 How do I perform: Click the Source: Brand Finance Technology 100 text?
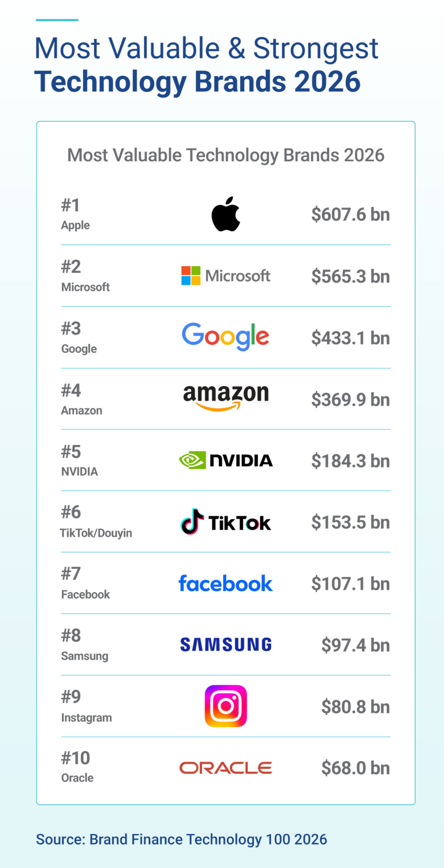(x=181, y=839)
